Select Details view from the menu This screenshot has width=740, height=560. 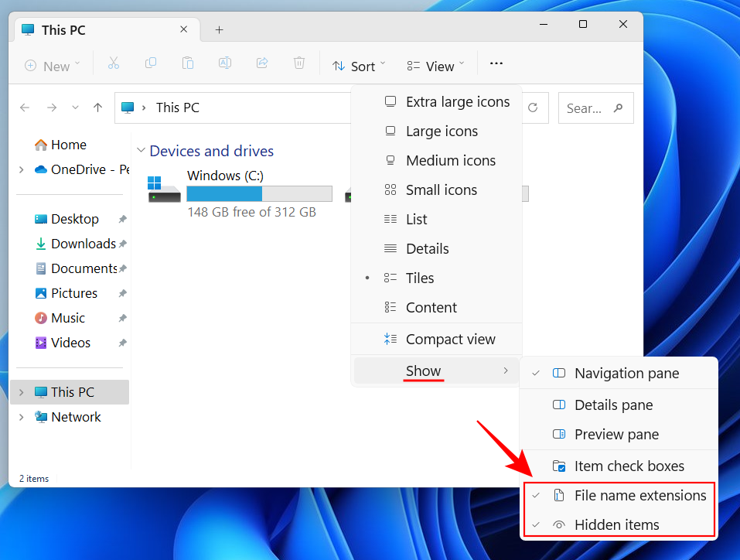point(428,248)
